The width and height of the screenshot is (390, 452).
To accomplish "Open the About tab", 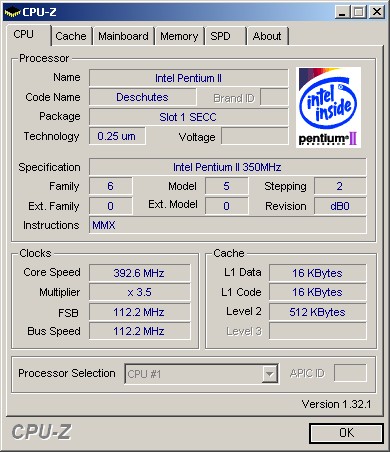I will (x=267, y=36).
